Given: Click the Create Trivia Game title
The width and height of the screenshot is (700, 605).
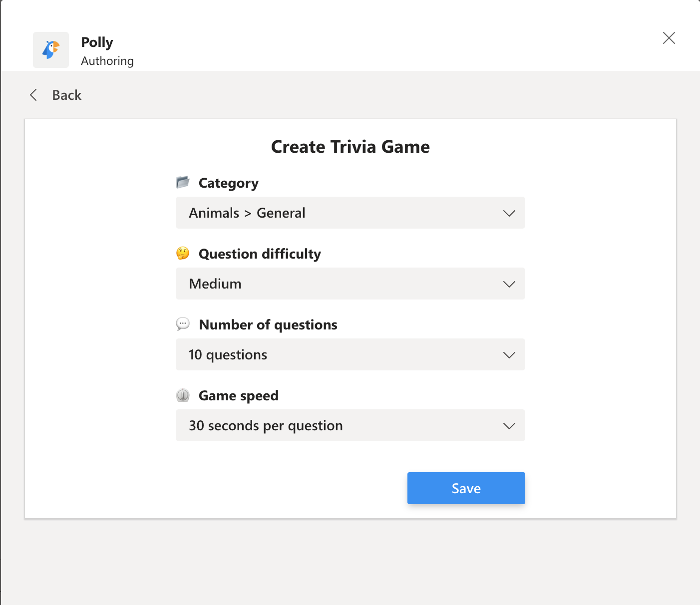Looking at the screenshot, I should (x=350, y=146).
